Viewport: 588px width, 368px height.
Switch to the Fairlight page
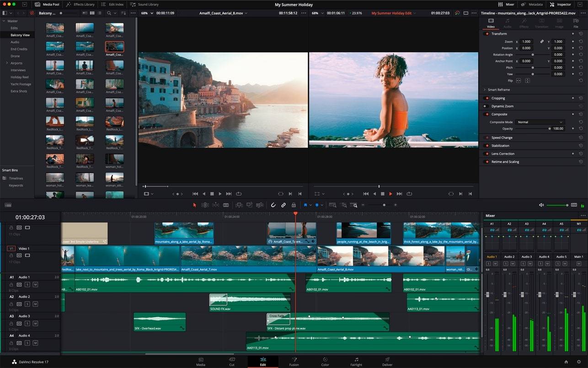(x=356, y=362)
